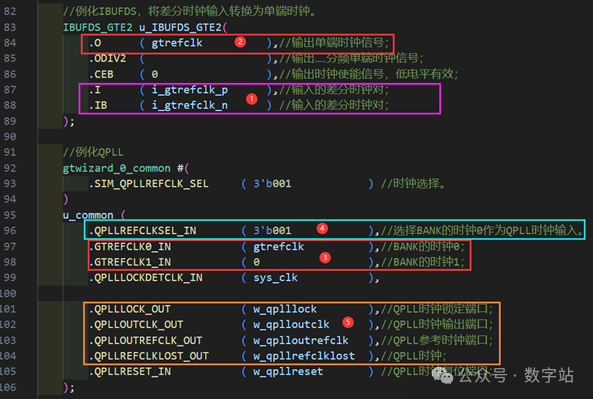
Task: Click the .IB port name
Action: click(98, 106)
